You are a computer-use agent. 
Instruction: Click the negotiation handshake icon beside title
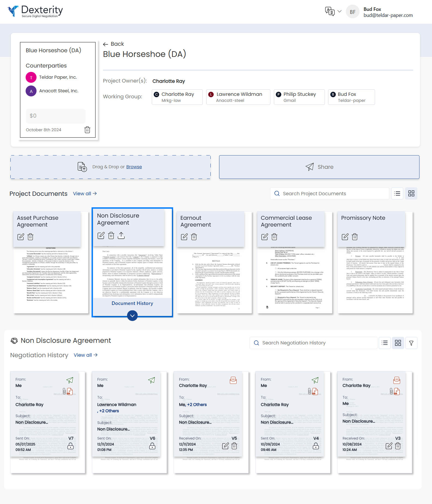(14, 341)
